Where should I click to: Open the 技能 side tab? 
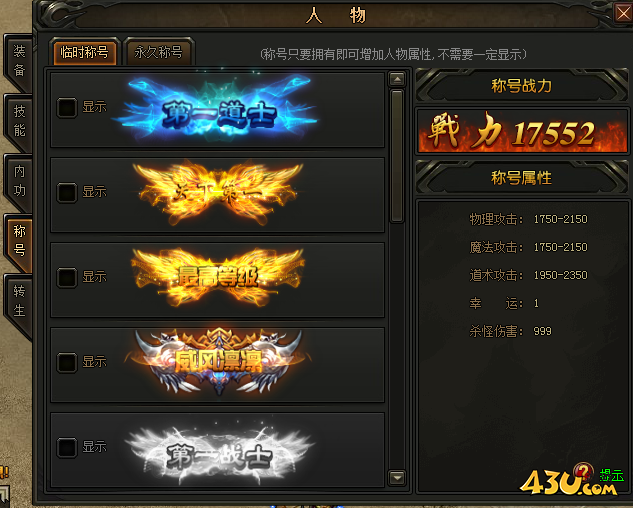(x=19, y=121)
